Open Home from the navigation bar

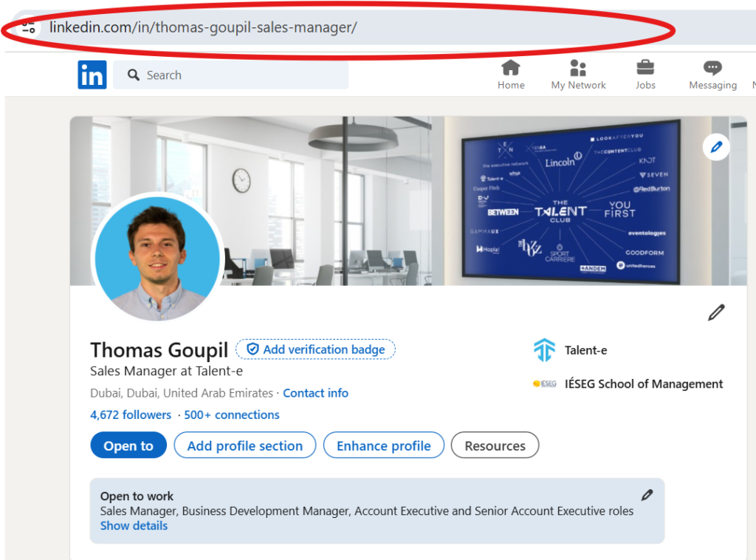point(511,75)
